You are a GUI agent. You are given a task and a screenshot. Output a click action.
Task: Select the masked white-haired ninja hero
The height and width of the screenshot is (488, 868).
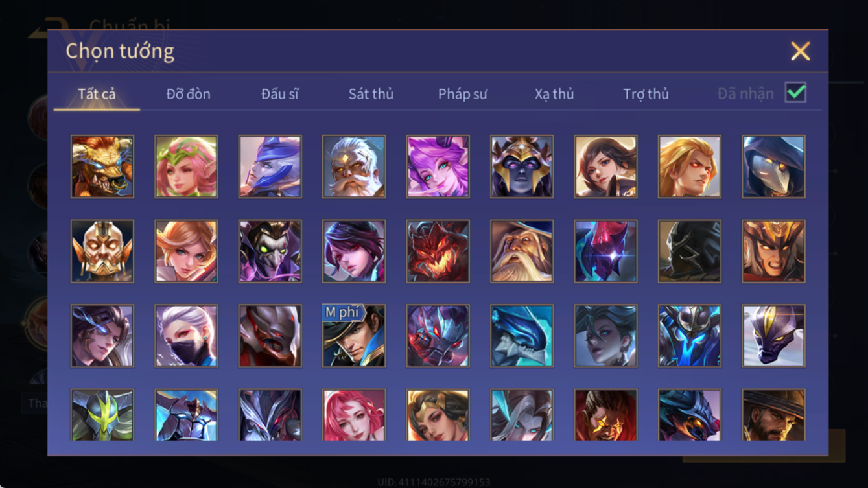[x=186, y=336]
